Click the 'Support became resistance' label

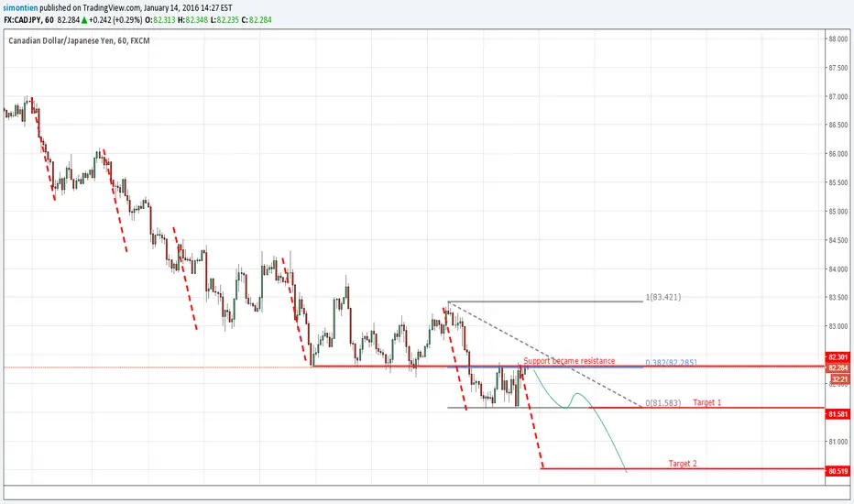tap(569, 361)
